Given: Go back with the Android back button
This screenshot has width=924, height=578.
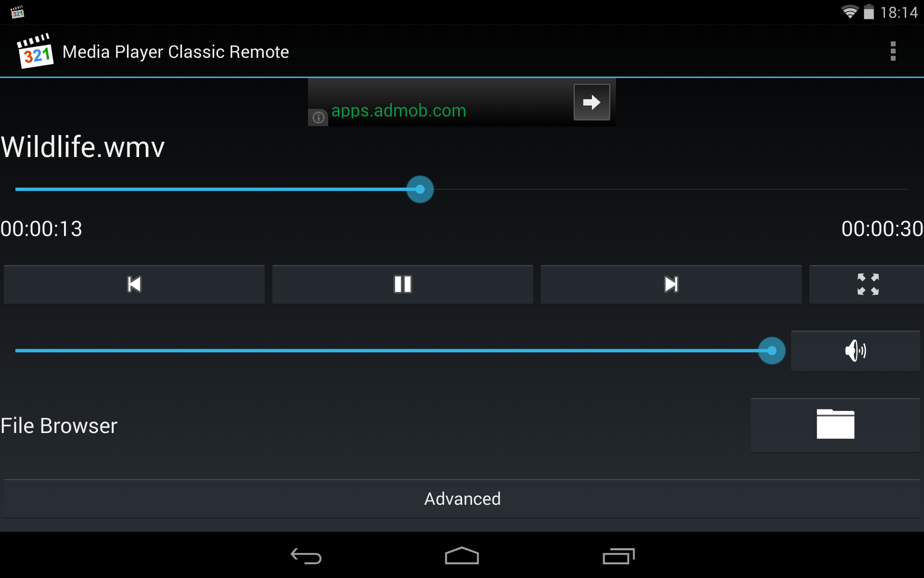Looking at the screenshot, I should (x=306, y=556).
